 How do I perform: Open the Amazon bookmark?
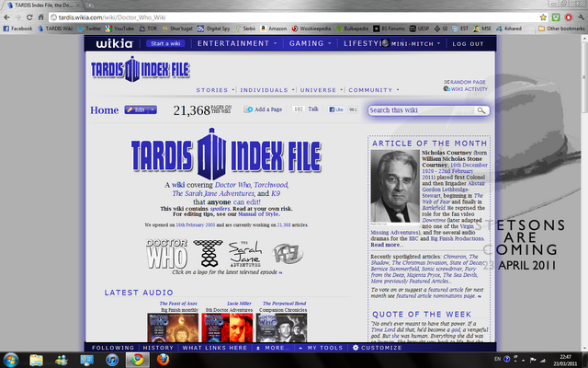pyautogui.click(x=274, y=29)
